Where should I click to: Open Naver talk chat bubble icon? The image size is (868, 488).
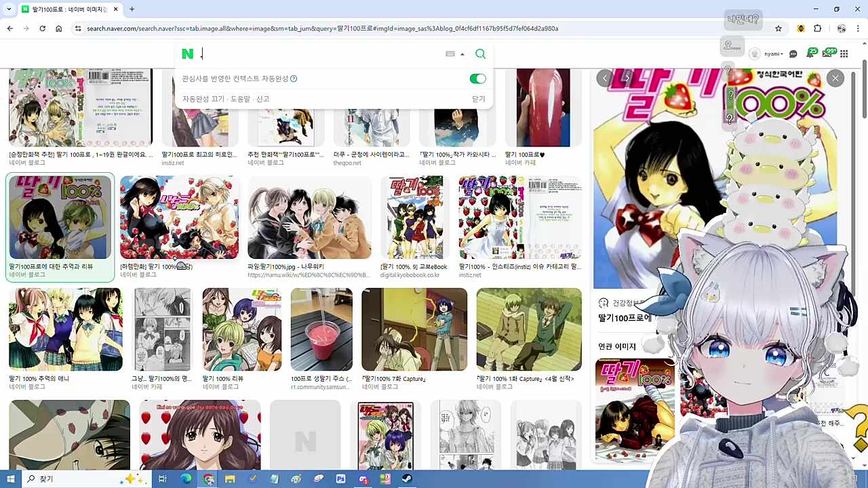click(x=793, y=54)
